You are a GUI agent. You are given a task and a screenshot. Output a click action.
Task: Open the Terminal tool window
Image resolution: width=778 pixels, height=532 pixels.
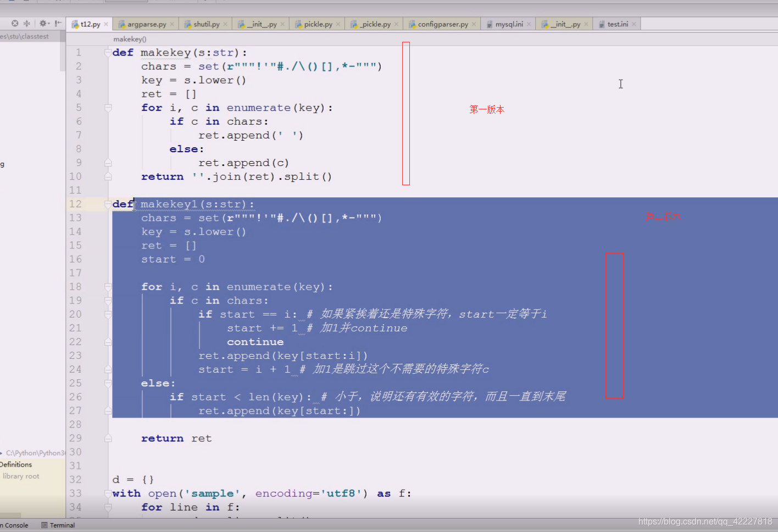point(58,525)
